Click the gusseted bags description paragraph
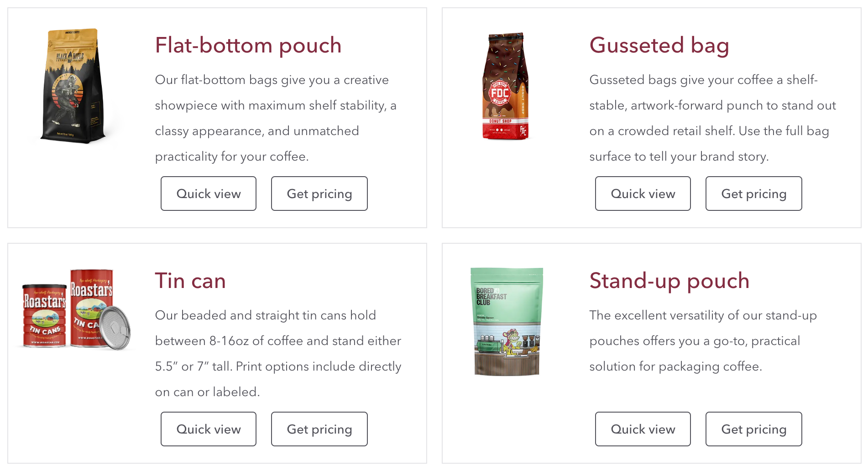 [x=712, y=118]
